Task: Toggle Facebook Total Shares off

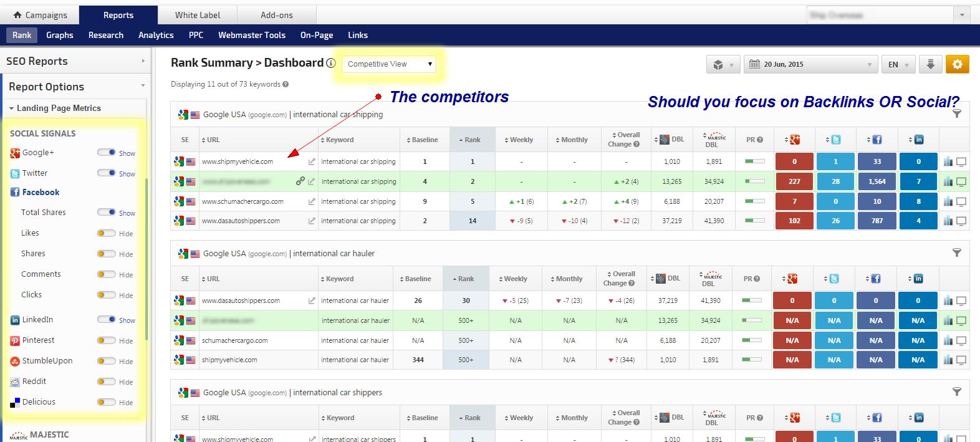Action: tap(107, 212)
